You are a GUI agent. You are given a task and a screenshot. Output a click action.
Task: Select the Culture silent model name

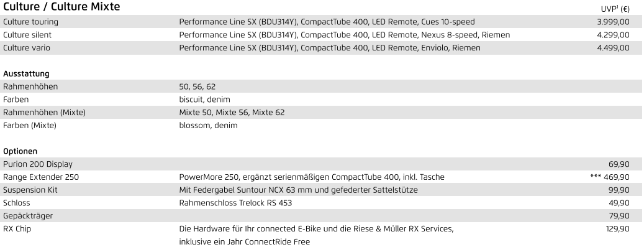click(27, 35)
